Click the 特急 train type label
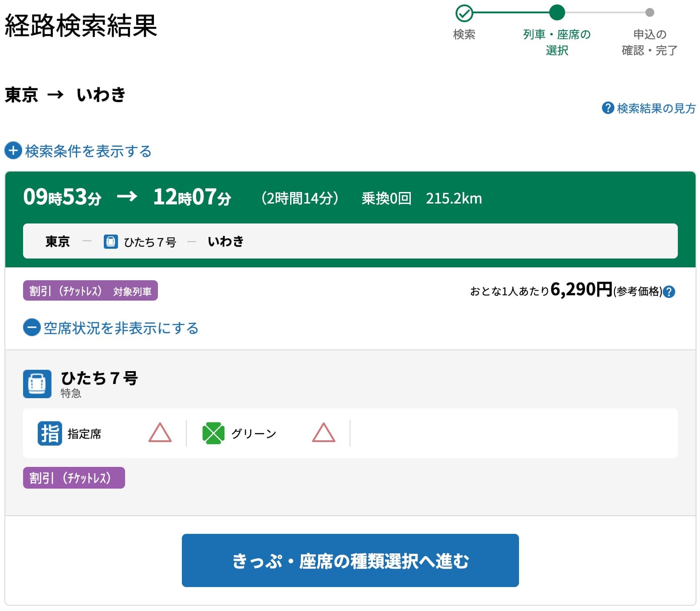Screen dimensions: 700x611 pyautogui.click(x=71, y=393)
